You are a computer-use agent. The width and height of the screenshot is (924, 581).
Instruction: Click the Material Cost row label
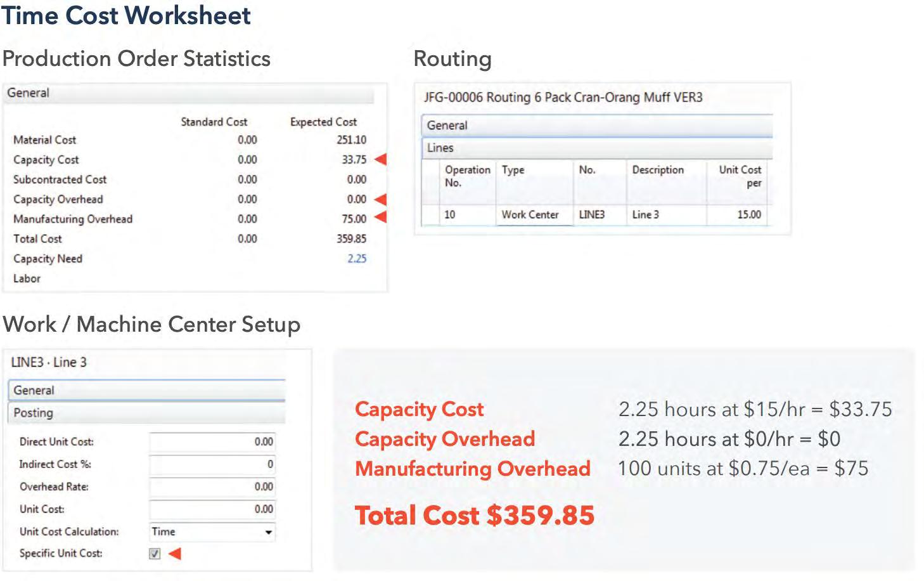point(44,140)
